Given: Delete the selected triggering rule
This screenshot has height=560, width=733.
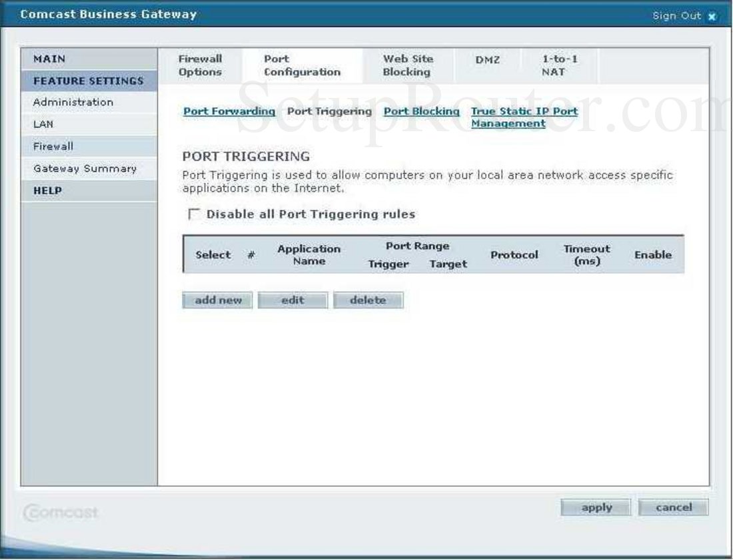Looking at the screenshot, I should (368, 300).
